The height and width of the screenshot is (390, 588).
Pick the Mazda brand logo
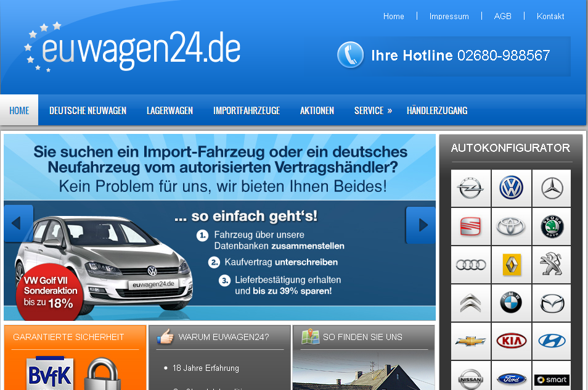(552, 303)
